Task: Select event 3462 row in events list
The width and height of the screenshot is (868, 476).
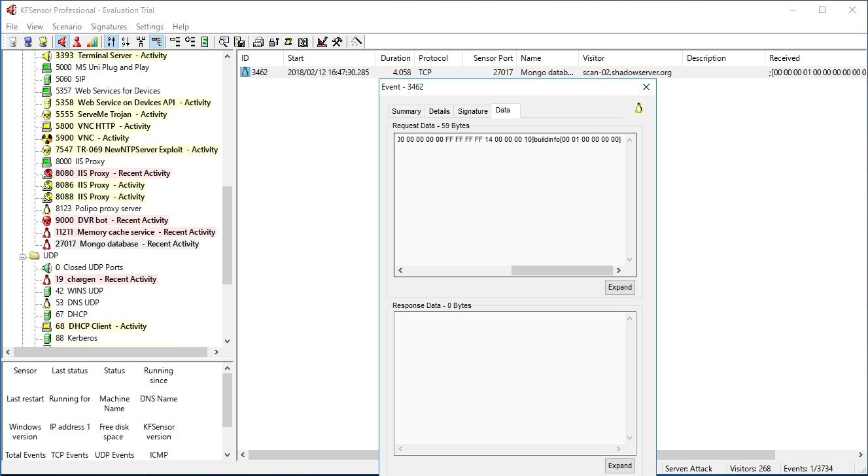Action: pos(553,73)
